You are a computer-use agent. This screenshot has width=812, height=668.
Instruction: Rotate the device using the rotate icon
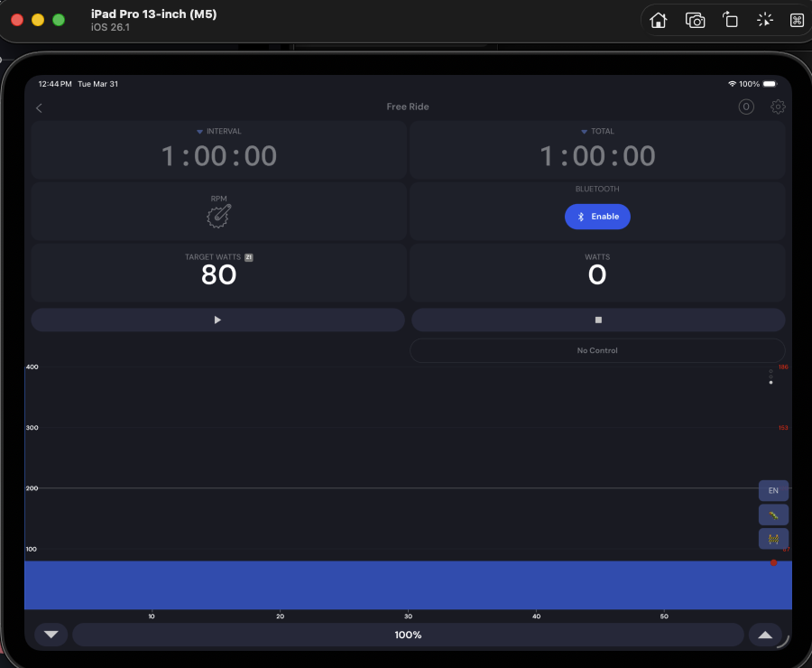point(731,21)
